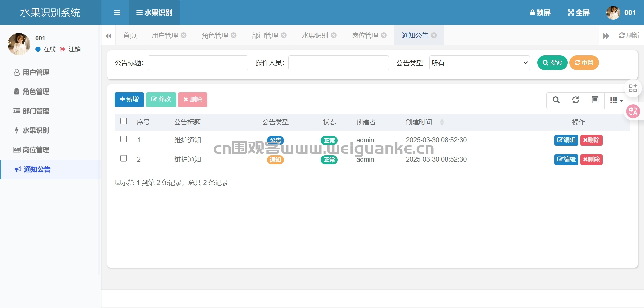Edit row 2 with 编辑 button
This screenshot has height=308, width=644.
coord(566,159)
